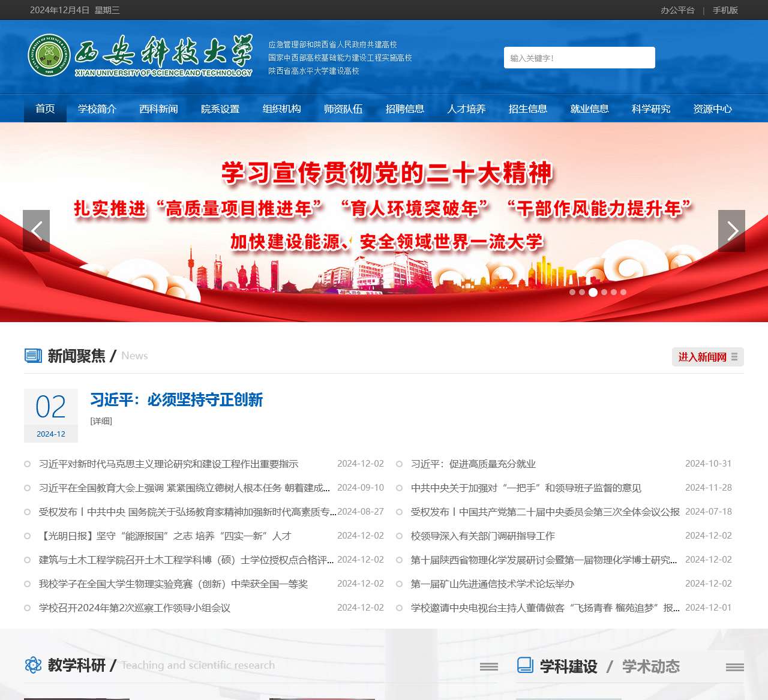Open 招聘信息 navigation menu

click(405, 109)
